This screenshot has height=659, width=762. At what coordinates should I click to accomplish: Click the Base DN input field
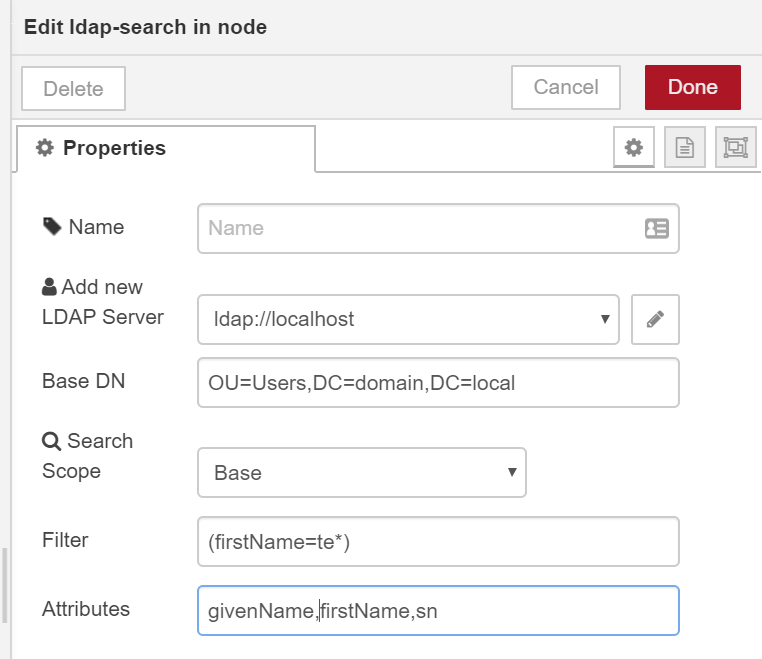[438, 383]
